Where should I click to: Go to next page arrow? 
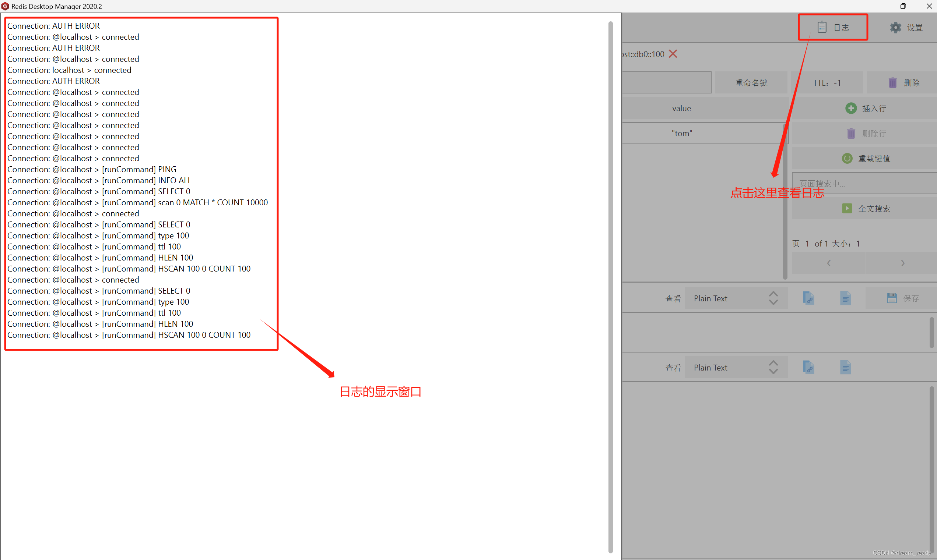click(x=902, y=263)
